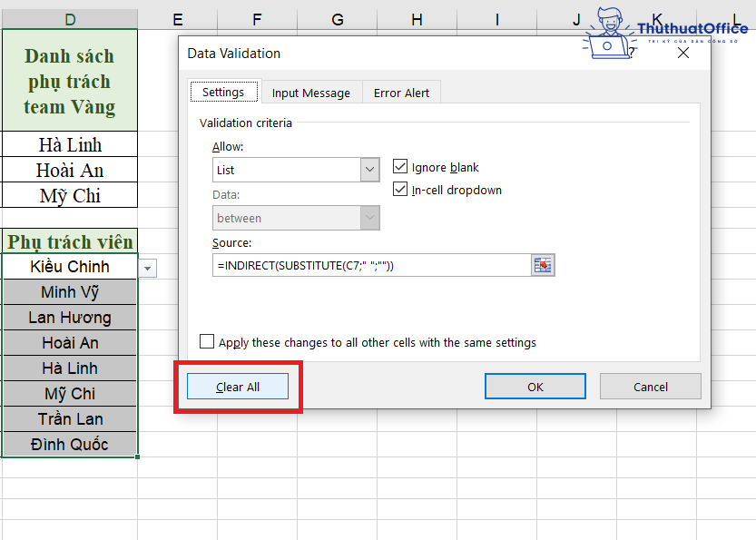Expand the in-cell dropdown next to Kiều Chinh
This screenshot has height=540, width=756.
147,269
